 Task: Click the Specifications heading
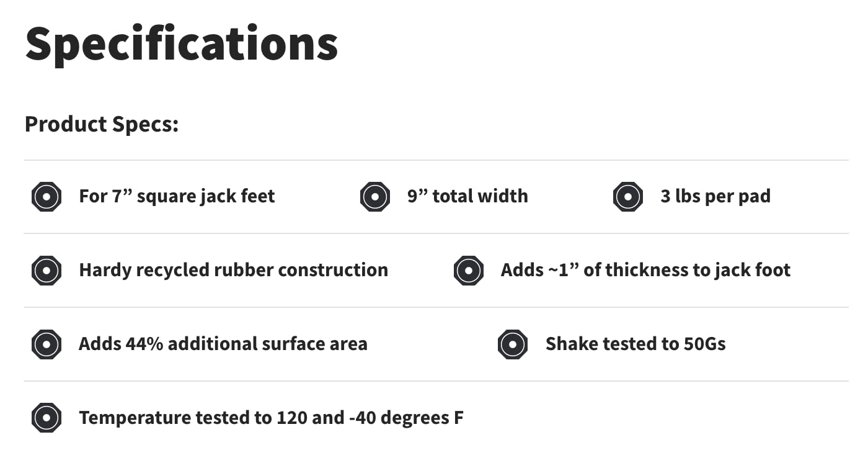[182, 43]
